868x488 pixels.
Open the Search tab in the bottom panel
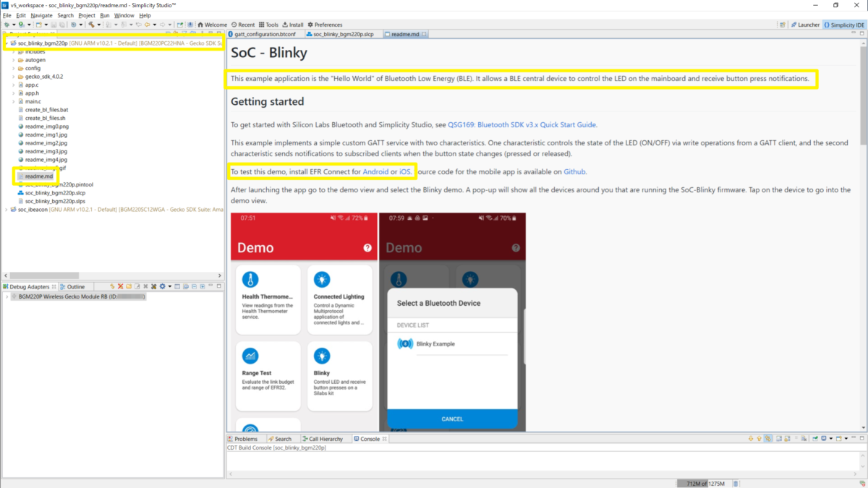click(279, 439)
